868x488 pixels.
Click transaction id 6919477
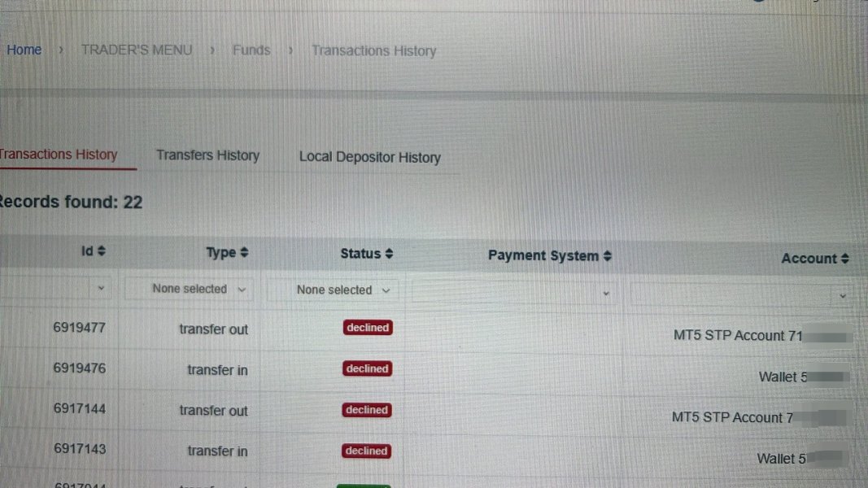[79, 328]
